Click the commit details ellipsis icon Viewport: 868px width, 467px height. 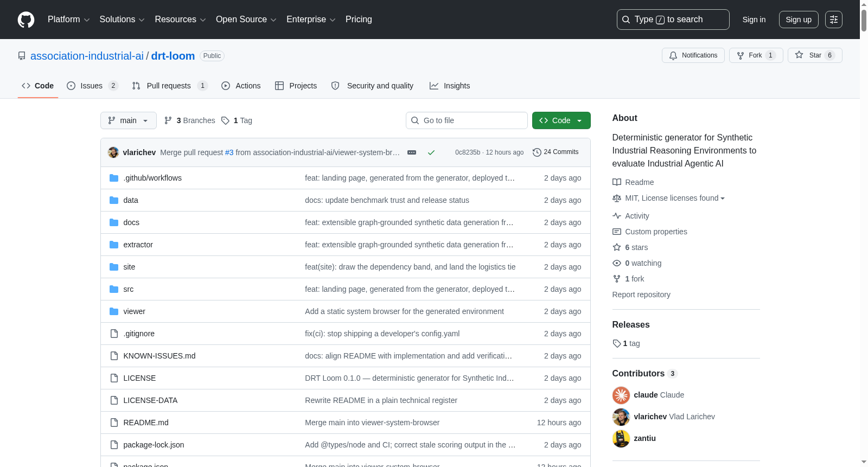(x=412, y=152)
